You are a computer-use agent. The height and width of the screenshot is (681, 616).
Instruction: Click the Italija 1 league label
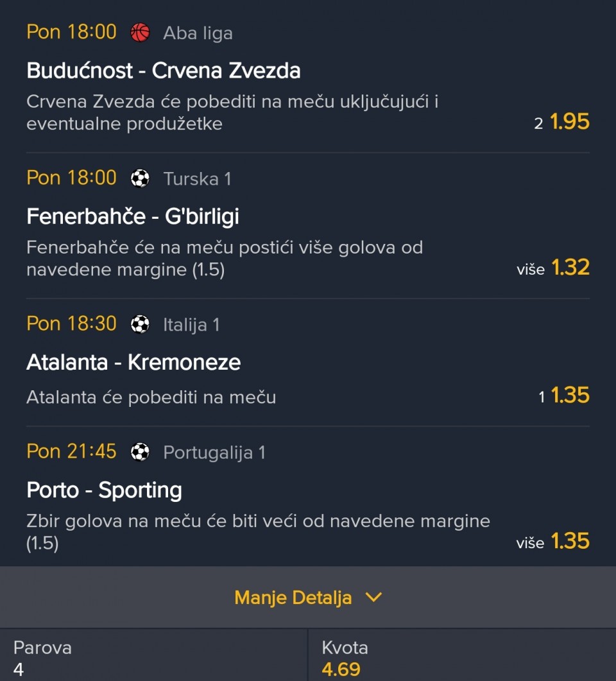tap(191, 325)
